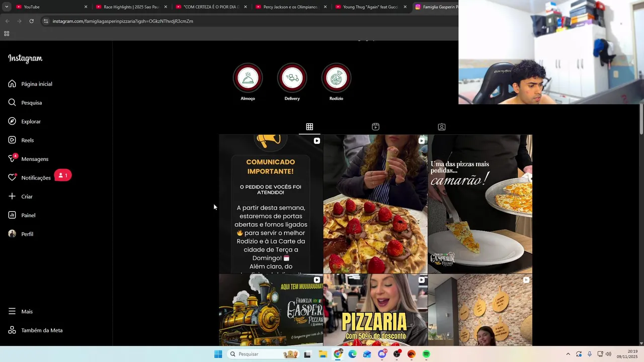Open Spotify from the taskbar

[426, 354]
